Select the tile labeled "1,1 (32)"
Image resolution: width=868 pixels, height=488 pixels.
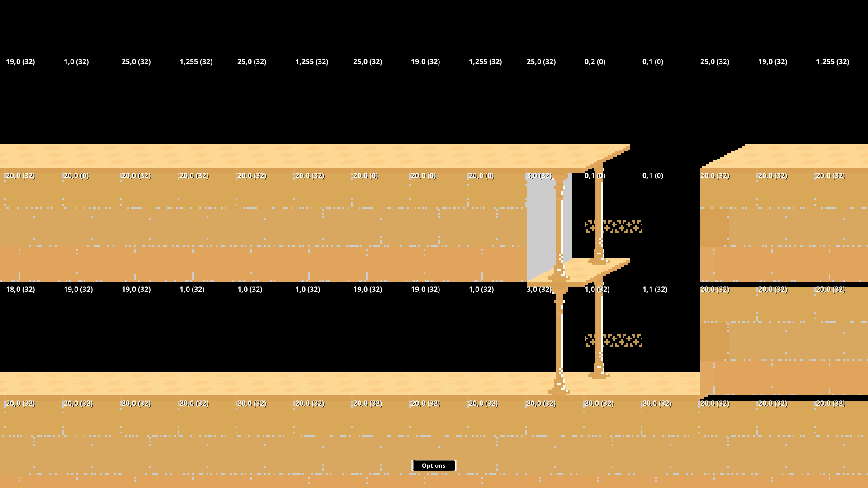655,289
